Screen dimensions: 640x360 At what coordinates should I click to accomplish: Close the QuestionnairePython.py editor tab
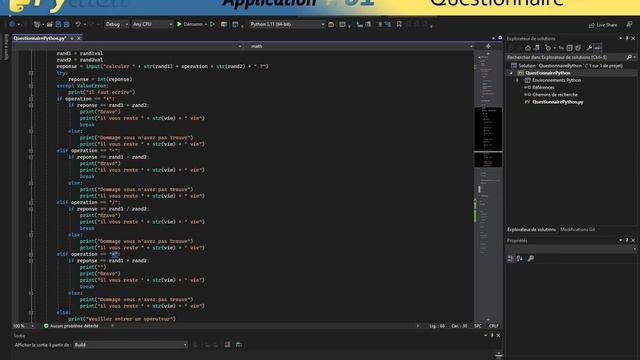pos(79,38)
